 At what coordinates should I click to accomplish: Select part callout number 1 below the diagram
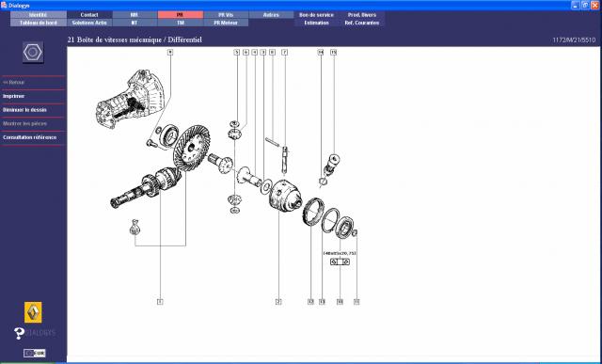(x=160, y=302)
